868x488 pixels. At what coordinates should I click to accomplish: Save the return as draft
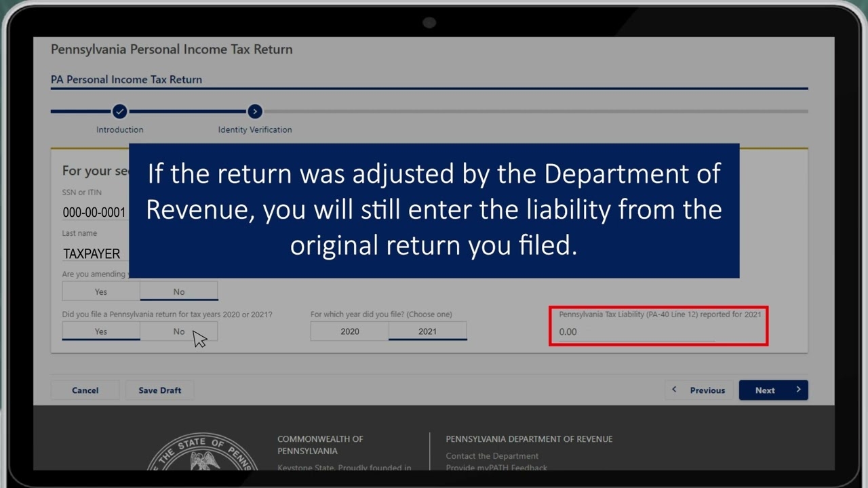160,390
